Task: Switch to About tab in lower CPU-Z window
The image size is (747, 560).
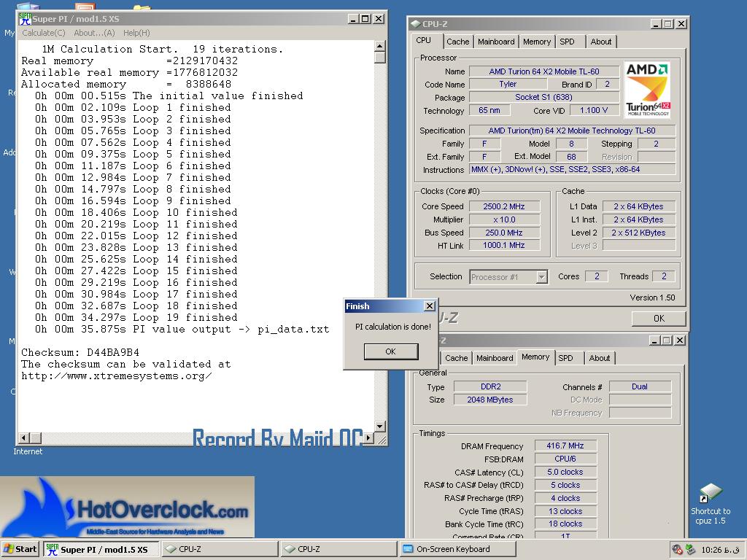Action: [x=600, y=358]
